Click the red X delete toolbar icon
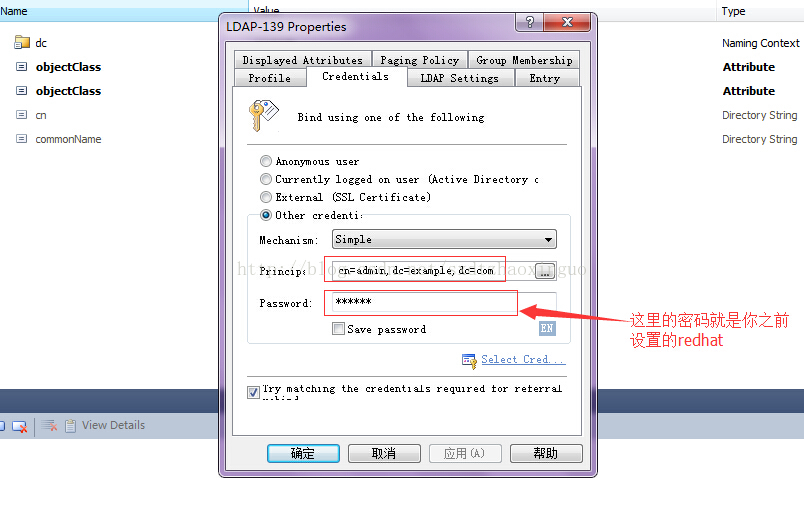The width and height of the screenshot is (804, 517). tap(20, 426)
